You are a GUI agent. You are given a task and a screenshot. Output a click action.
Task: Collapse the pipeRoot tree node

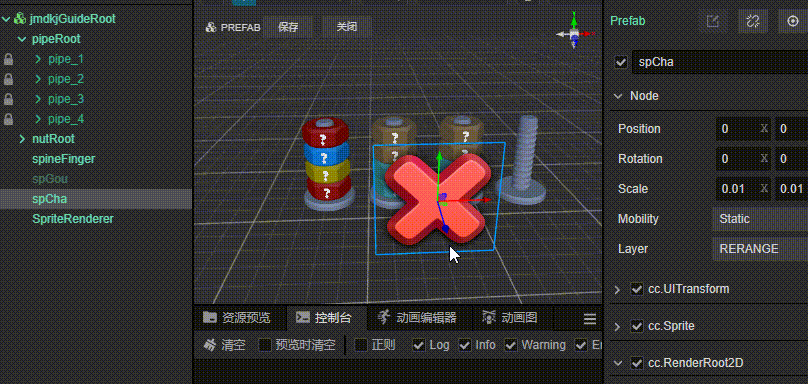(x=22, y=39)
